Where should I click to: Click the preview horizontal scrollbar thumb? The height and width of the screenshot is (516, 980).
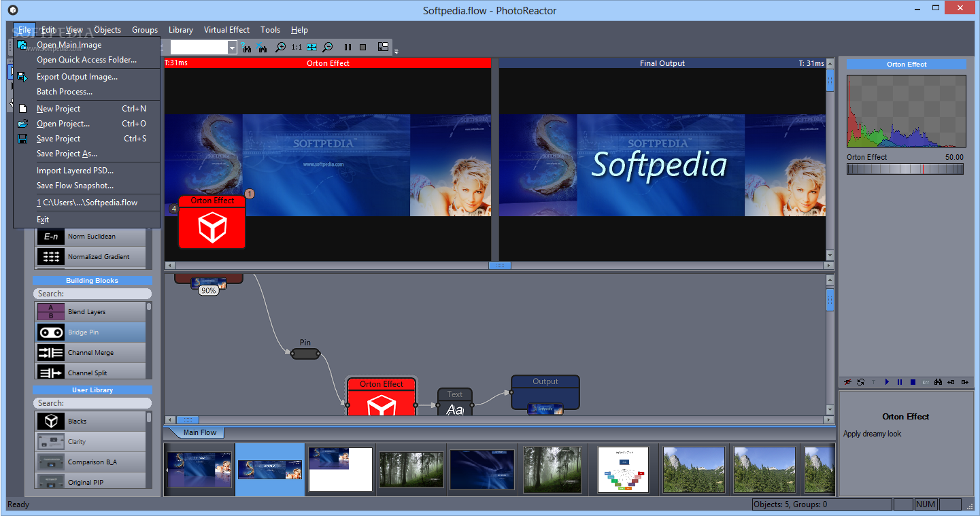pos(499,266)
